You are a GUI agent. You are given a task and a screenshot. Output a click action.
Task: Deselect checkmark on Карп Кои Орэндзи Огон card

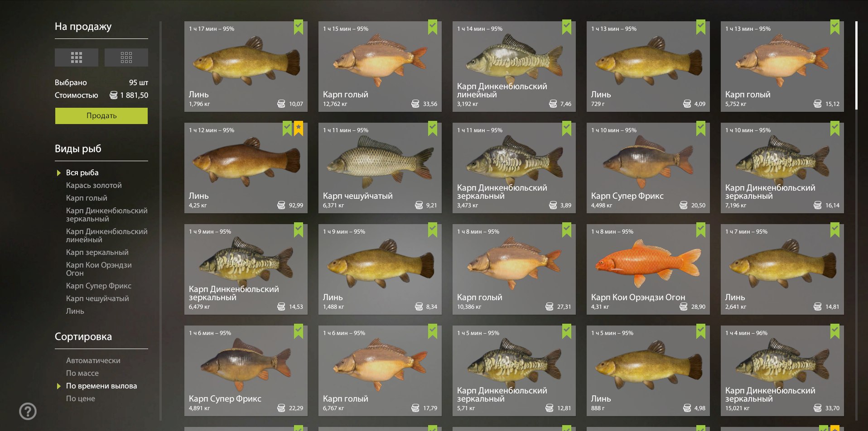click(701, 230)
